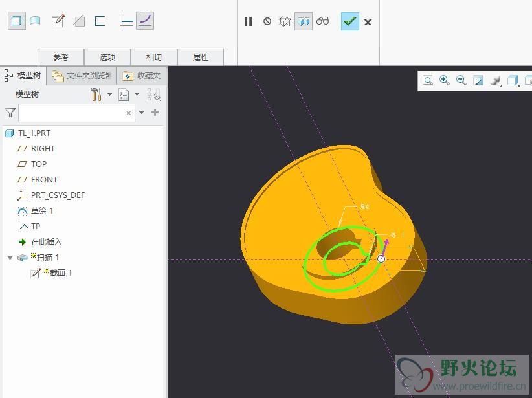Click the Zoom In icon
This screenshot has height=398, width=532.
[445, 80]
